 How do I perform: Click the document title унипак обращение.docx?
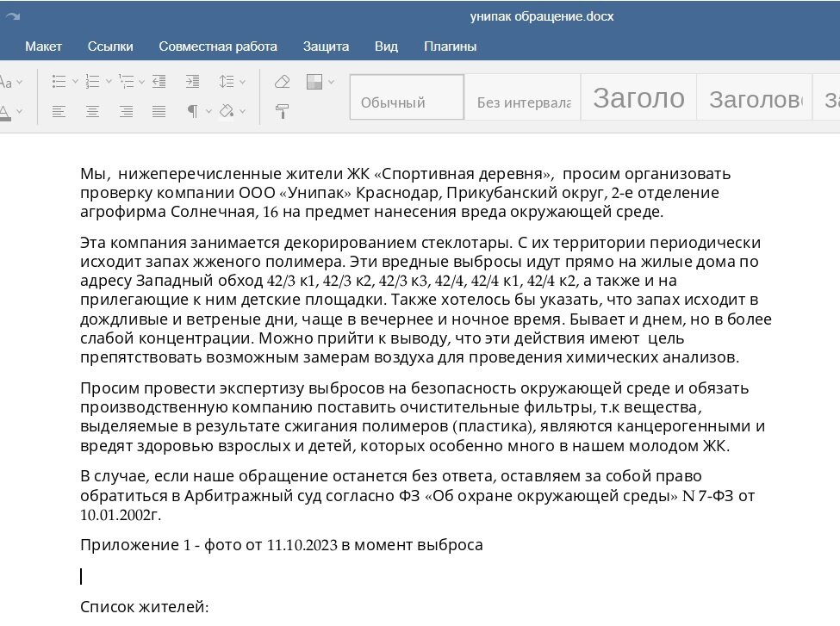pyautogui.click(x=542, y=16)
